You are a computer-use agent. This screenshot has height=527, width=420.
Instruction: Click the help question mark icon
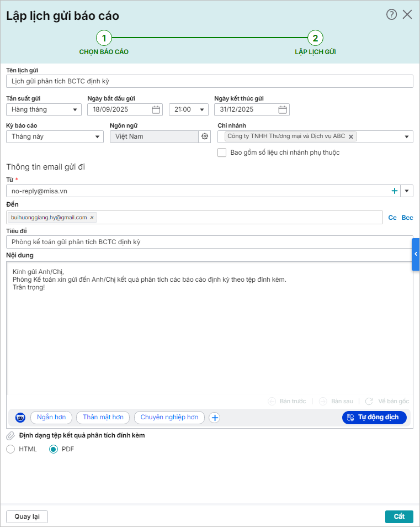(391, 15)
